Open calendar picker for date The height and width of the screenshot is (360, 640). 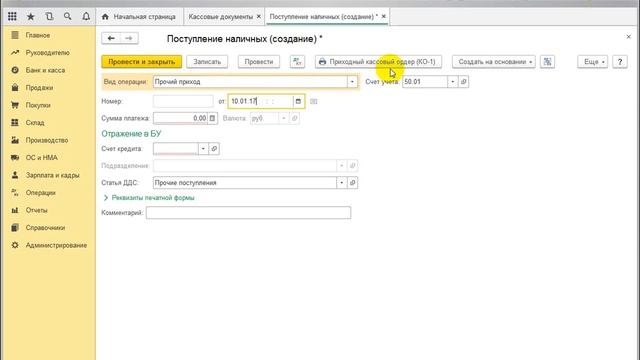coord(298,101)
